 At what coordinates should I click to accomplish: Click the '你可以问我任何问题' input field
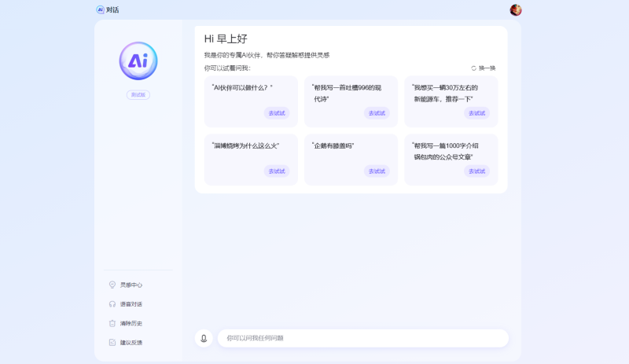pos(362,338)
